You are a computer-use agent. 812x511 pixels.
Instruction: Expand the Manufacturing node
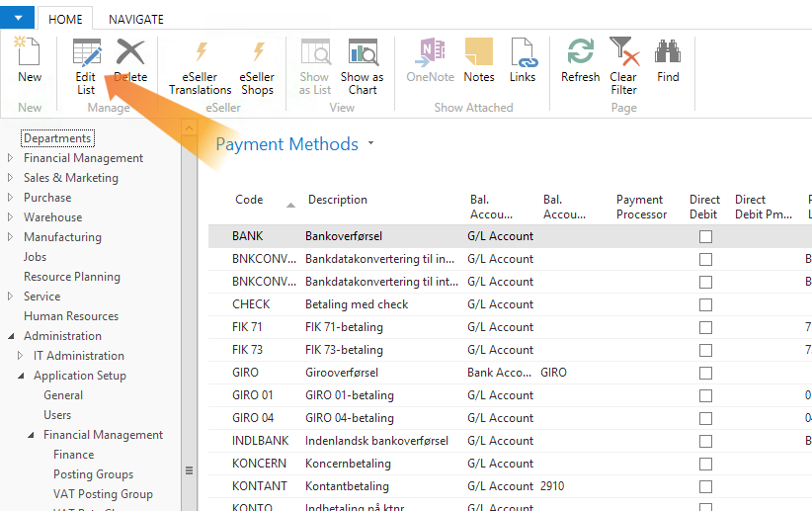coord(10,237)
